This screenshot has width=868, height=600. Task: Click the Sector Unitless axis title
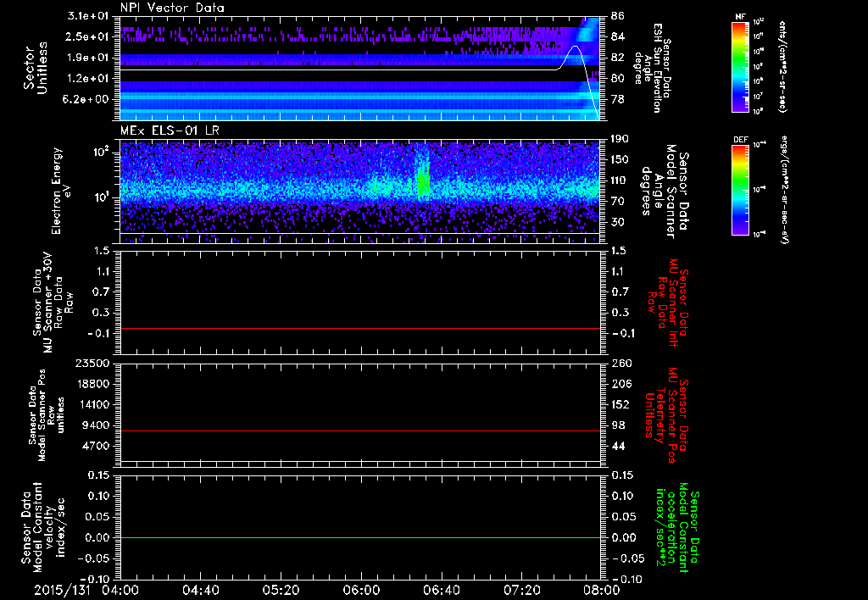(x=36, y=68)
